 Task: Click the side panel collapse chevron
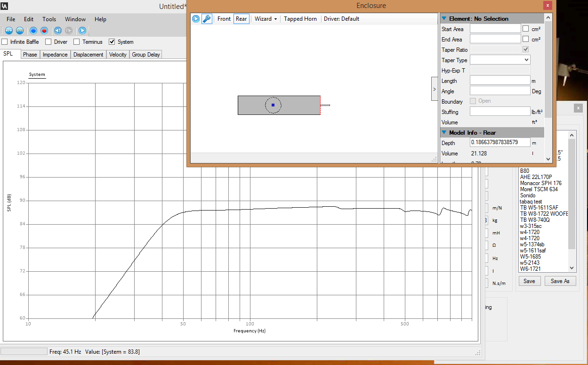435,89
